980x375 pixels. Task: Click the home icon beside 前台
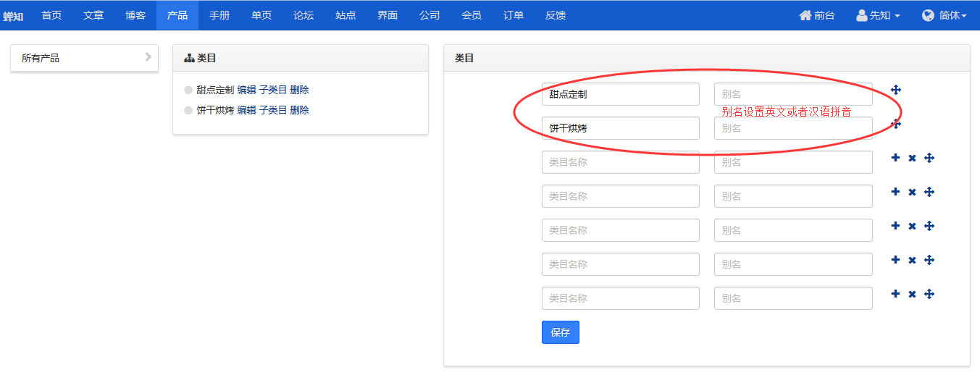pos(805,15)
